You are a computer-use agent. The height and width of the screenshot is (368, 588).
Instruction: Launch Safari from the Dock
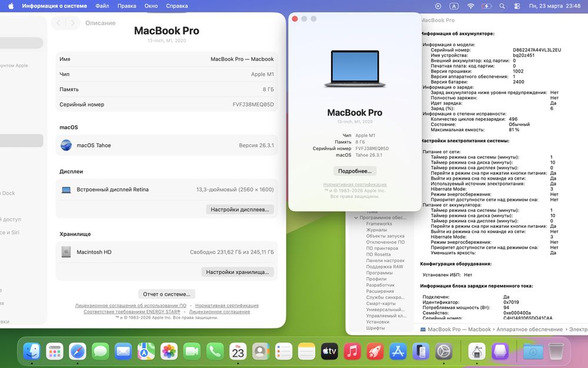point(78,352)
